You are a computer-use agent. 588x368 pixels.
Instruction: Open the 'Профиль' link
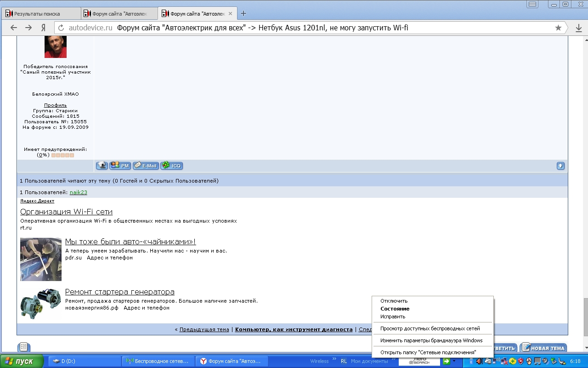[56, 105]
